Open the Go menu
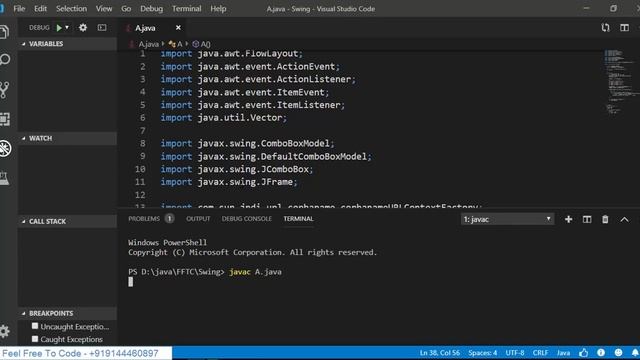640x360 pixels. tap(126, 9)
